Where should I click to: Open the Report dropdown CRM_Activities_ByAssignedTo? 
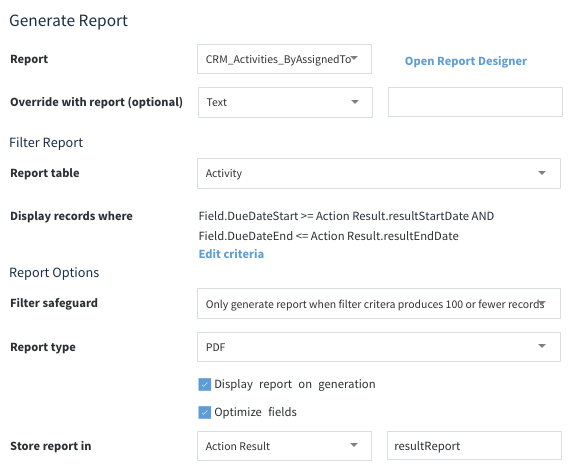pos(284,59)
